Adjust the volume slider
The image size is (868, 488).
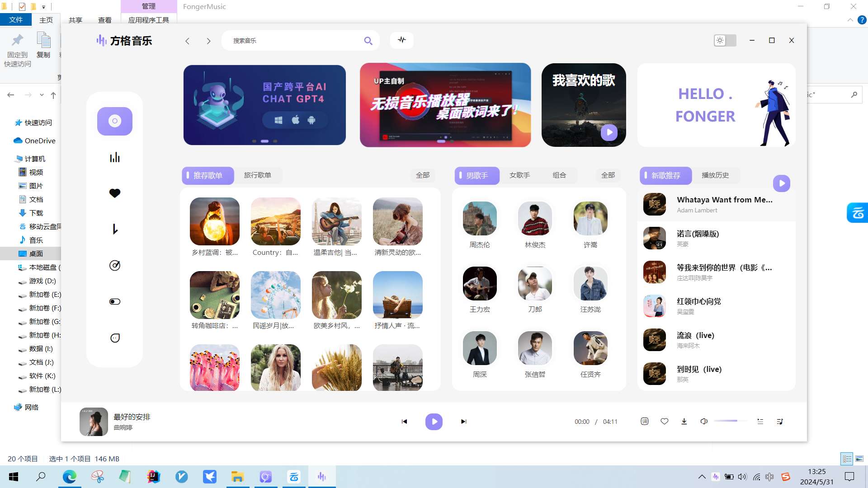730,421
